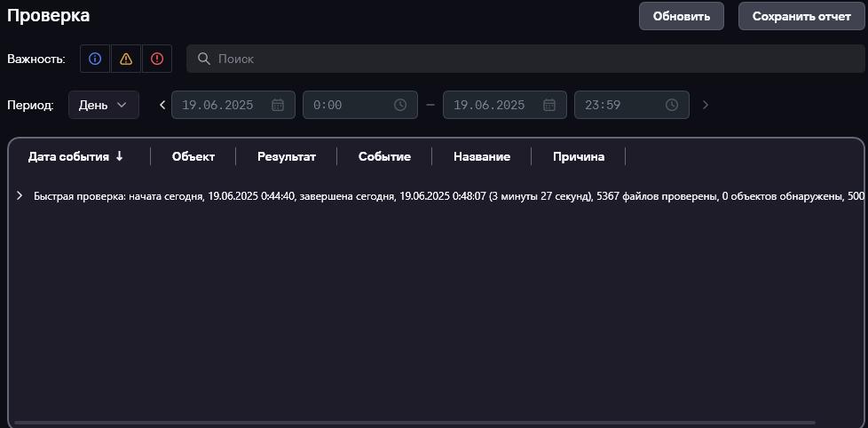Click the start date field 19.06.2025
Image resolution: width=868 pixels, height=428 pixels.
point(233,105)
